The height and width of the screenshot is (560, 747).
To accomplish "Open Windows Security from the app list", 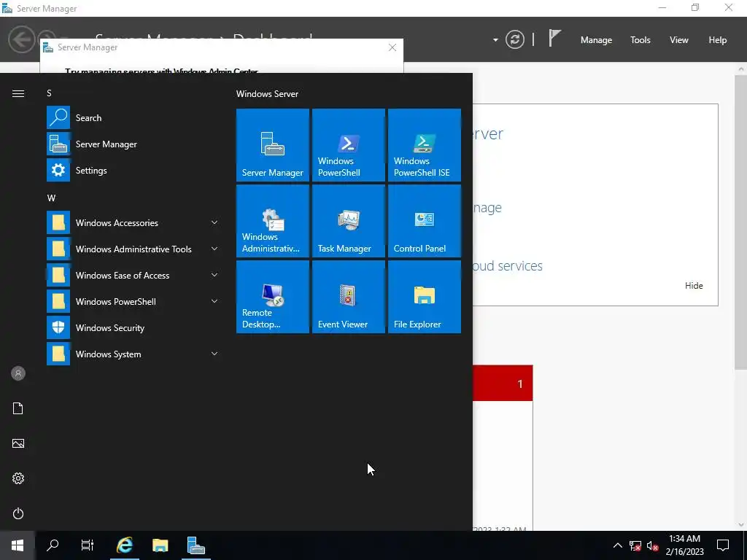I will (x=133, y=327).
